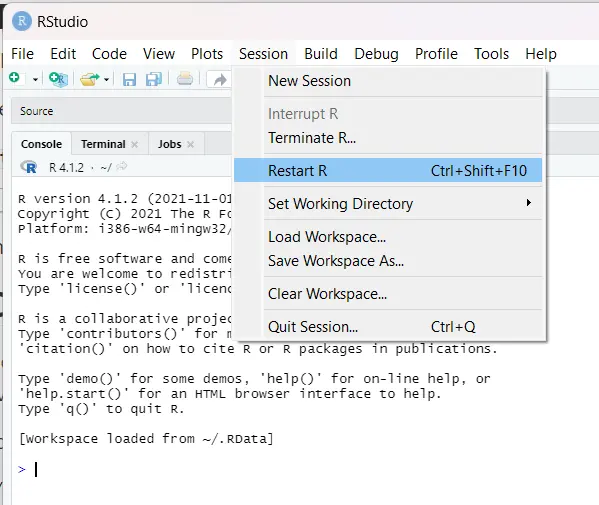Screen dimensions: 599x505
Task: Open the Help menu
Action: click(541, 54)
